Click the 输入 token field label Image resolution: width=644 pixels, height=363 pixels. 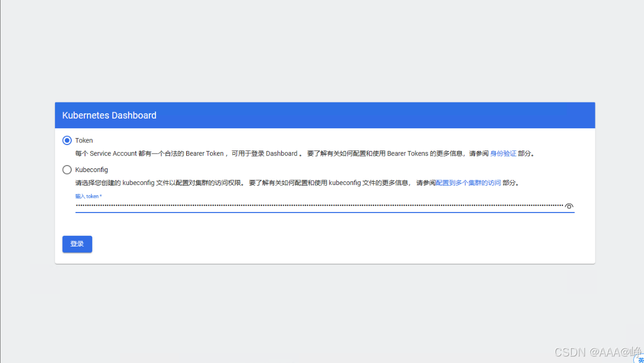click(89, 196)
